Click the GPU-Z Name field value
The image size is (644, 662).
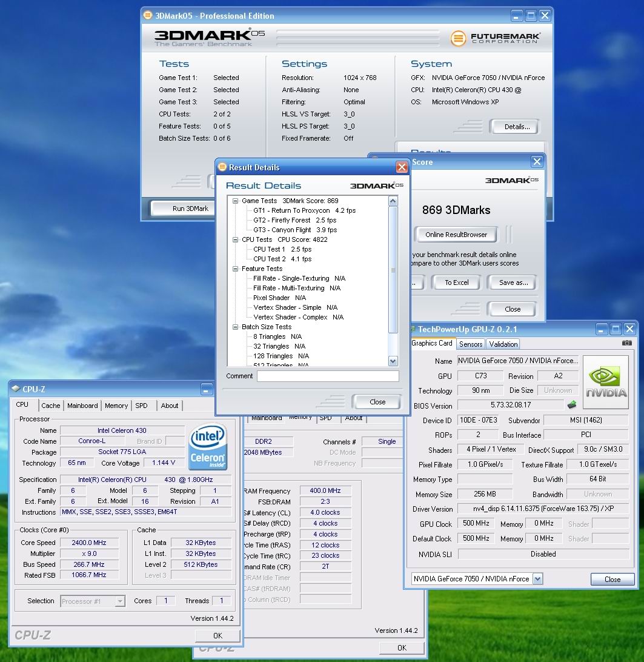click(518, 361)
